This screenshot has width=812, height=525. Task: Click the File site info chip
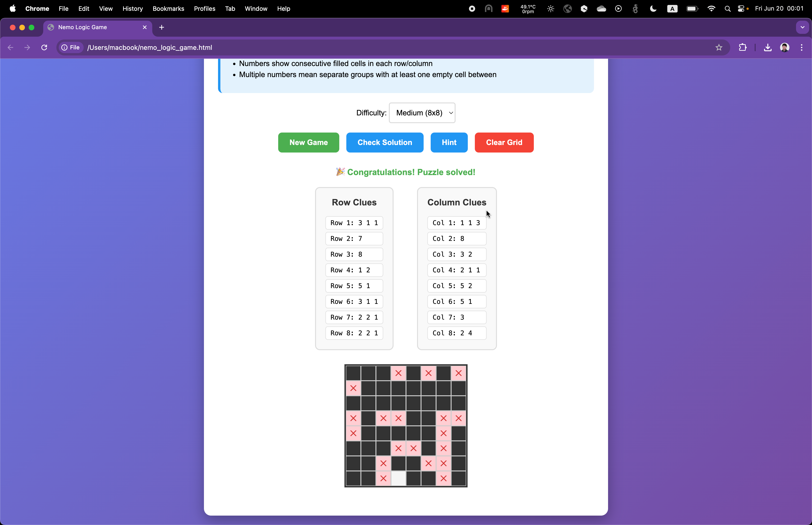(70, 47)
